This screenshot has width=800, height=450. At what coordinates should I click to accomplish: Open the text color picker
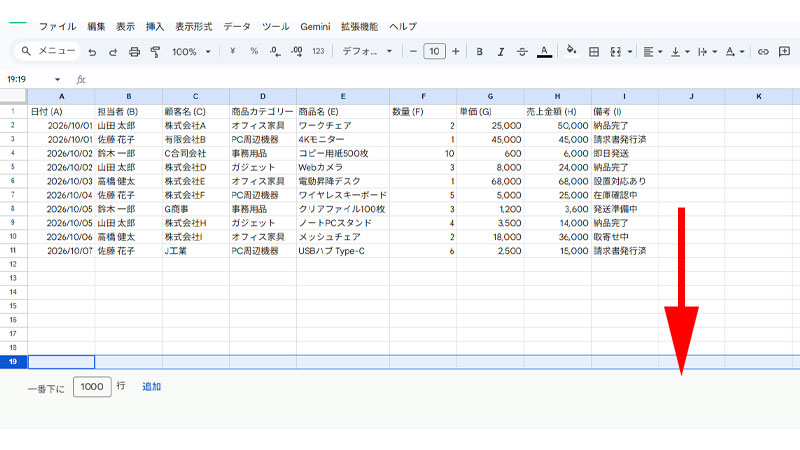coord(544,52)
